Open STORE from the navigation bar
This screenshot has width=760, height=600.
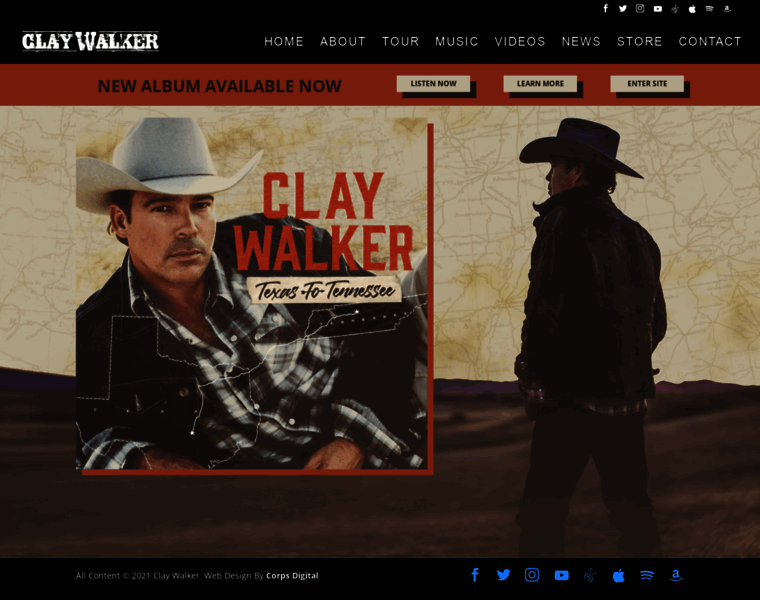coord(639,42)
